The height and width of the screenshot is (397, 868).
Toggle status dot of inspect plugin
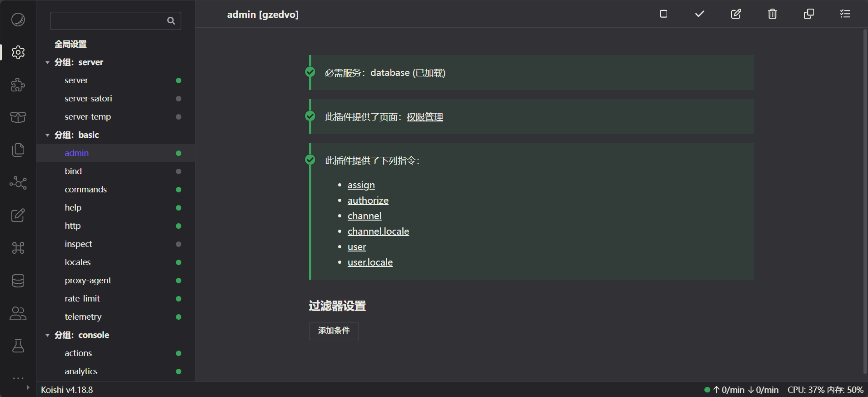tap(179, 244)
